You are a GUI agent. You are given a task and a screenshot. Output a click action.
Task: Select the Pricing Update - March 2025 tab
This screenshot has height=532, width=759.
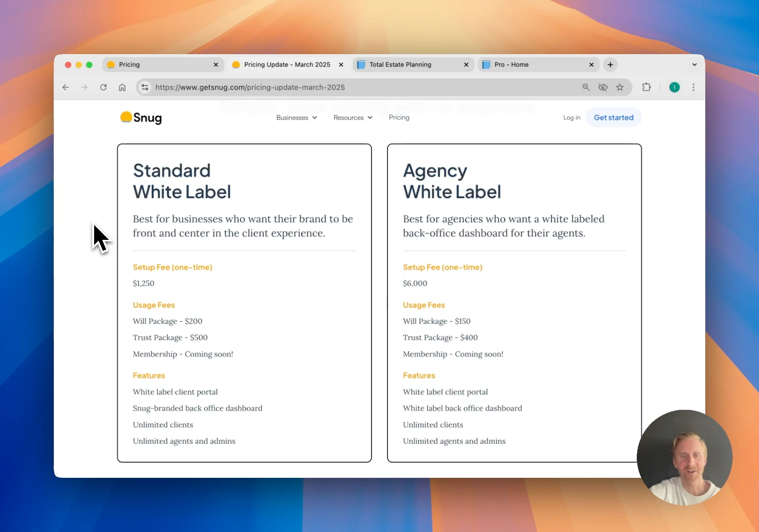[287, 65]
